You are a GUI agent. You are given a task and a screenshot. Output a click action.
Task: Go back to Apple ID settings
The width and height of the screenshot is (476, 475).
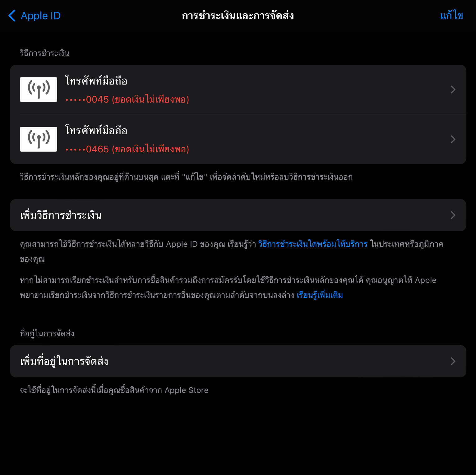34,16
